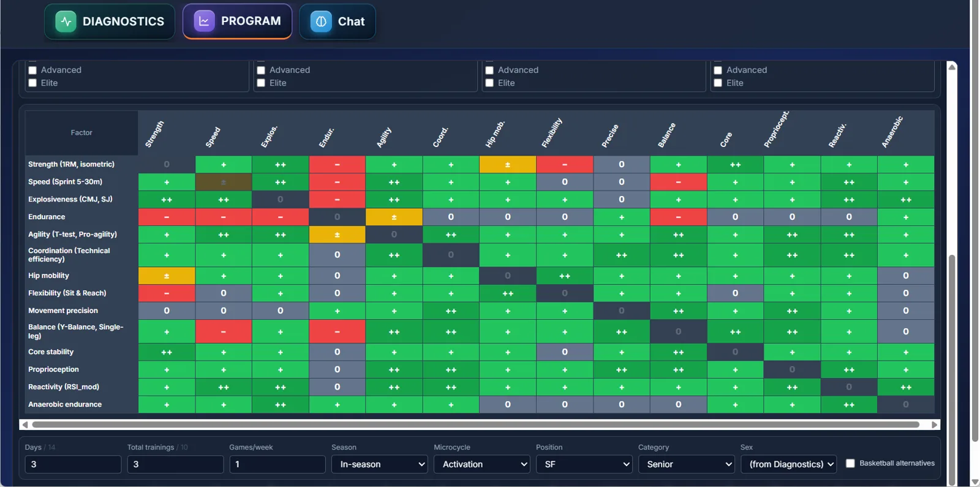
Task: Open the Season dropdown showing In-season
Action: click(380, 464)
